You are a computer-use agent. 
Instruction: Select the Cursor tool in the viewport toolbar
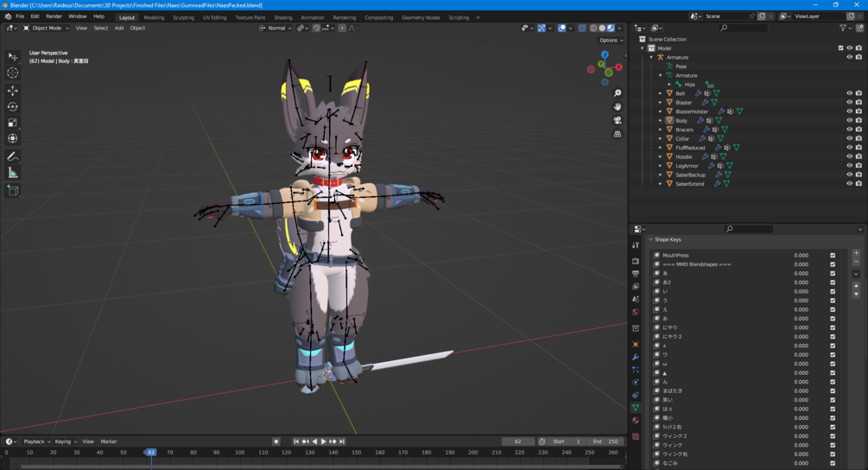(x=12, y=73)
